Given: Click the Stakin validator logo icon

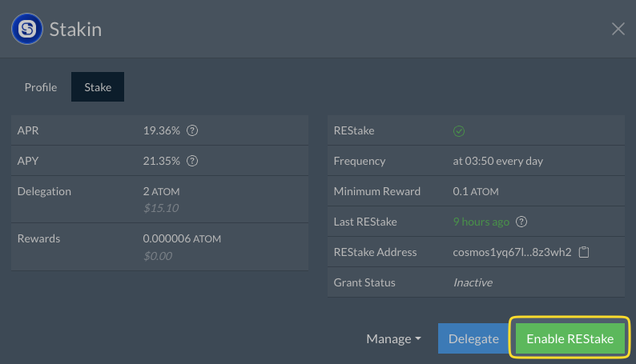Looking at the screenshot, I should click(x=27, y=29).
